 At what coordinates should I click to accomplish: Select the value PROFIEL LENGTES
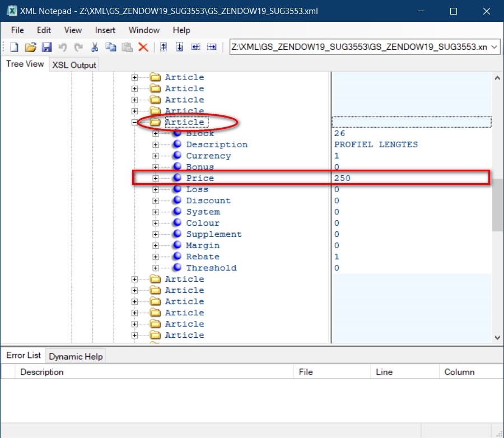coord(376,145)
